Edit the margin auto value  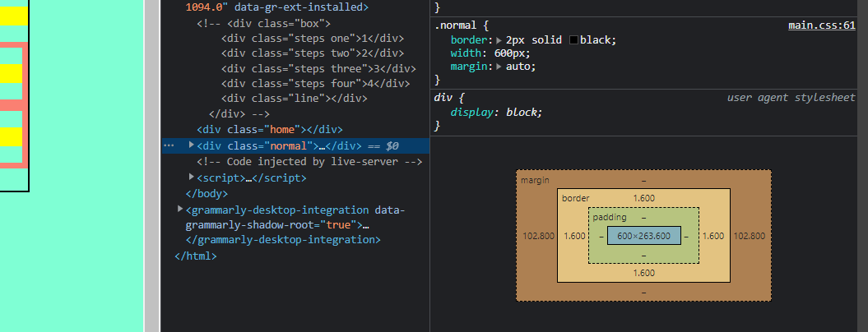coord(519,67)
